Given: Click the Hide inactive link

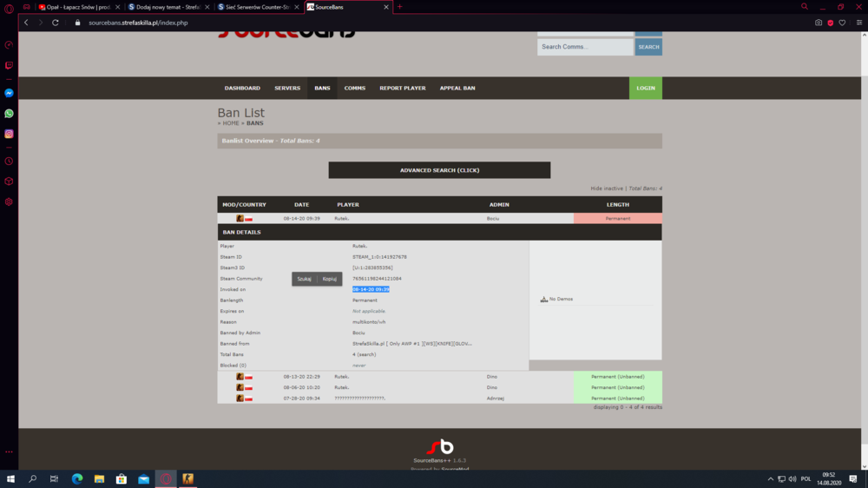Looking at the screenshot, I should [x=607, y=188].
